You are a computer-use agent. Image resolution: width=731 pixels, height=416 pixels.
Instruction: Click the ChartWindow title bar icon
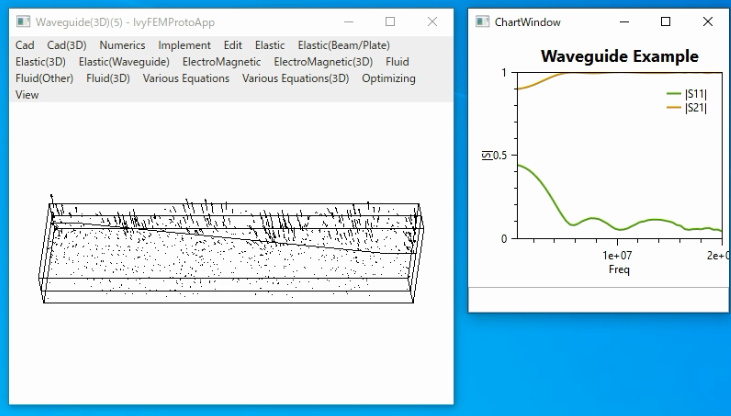(x=482, y=21)
